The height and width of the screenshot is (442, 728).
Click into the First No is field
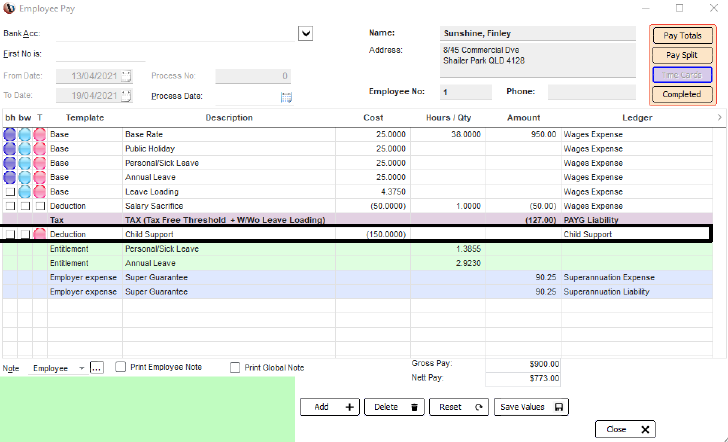101,54
